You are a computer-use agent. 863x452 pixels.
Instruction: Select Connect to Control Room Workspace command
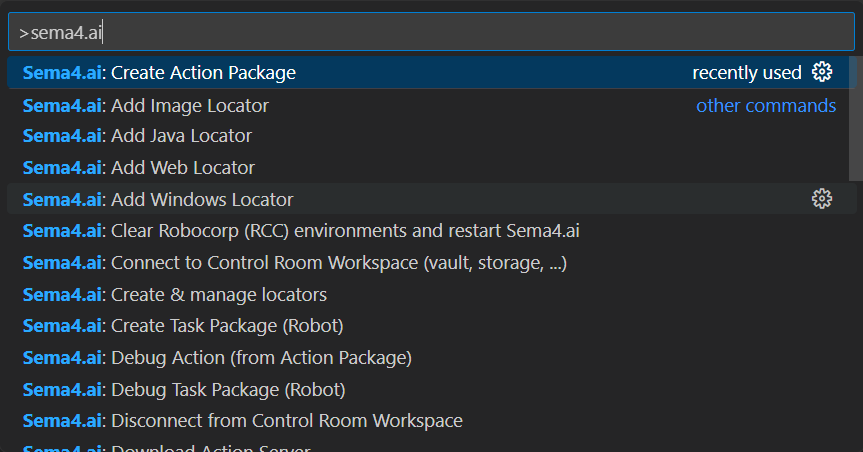pos(432,263)
